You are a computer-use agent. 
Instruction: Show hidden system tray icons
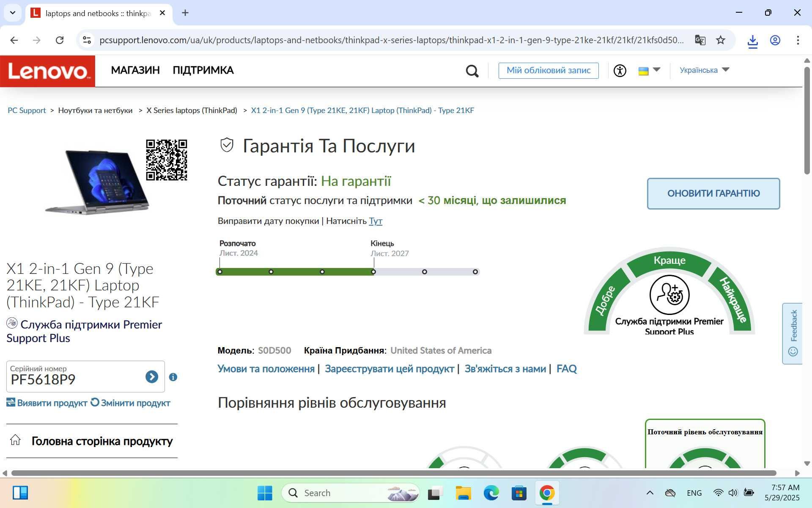[650, 493]
